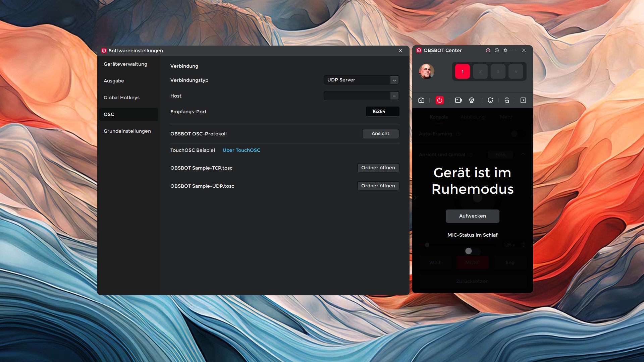
Task: Expand side panel arrow icon in toolbar
Action: [523, 100]
